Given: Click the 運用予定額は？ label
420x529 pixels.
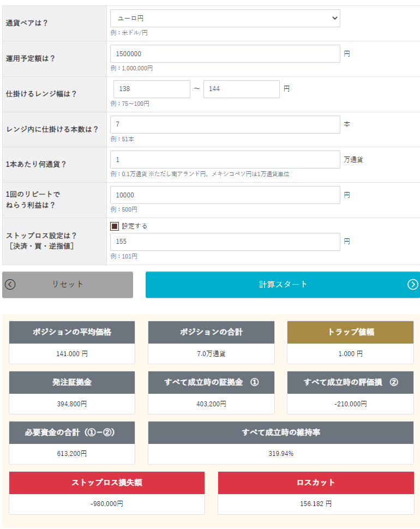Looking at the screenshot, I should click(x=31, y=59).
